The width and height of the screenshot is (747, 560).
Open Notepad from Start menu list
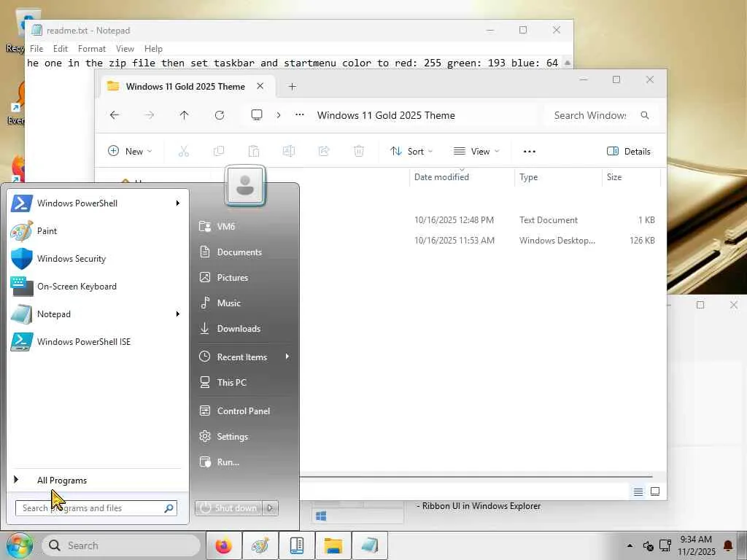tap(98, 314)
